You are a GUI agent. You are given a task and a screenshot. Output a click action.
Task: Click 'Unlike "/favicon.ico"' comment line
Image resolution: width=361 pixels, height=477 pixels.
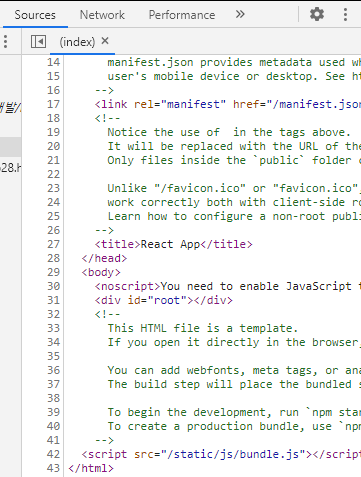point(234,188)
